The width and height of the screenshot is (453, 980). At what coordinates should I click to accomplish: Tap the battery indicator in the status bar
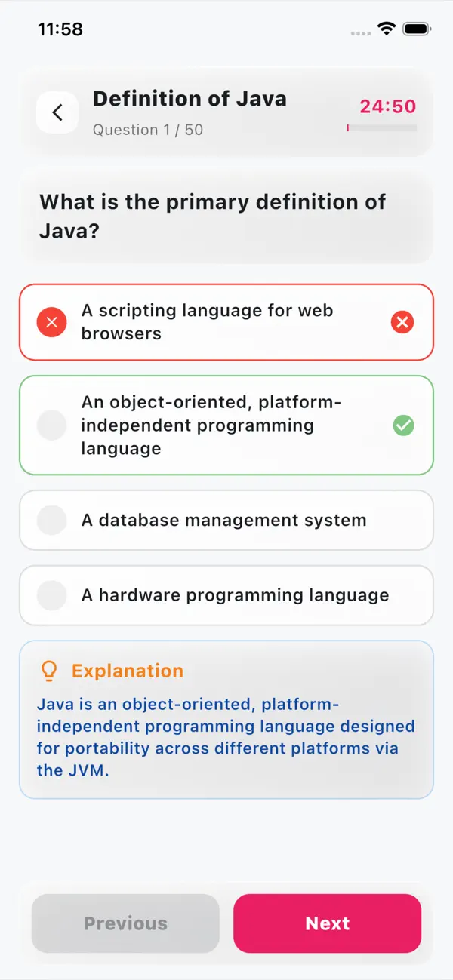tap(416, 29)
